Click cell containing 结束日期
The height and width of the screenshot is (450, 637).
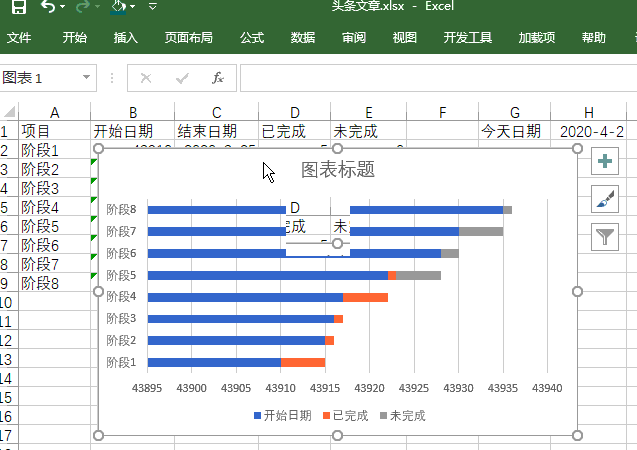tap(217, 131)
